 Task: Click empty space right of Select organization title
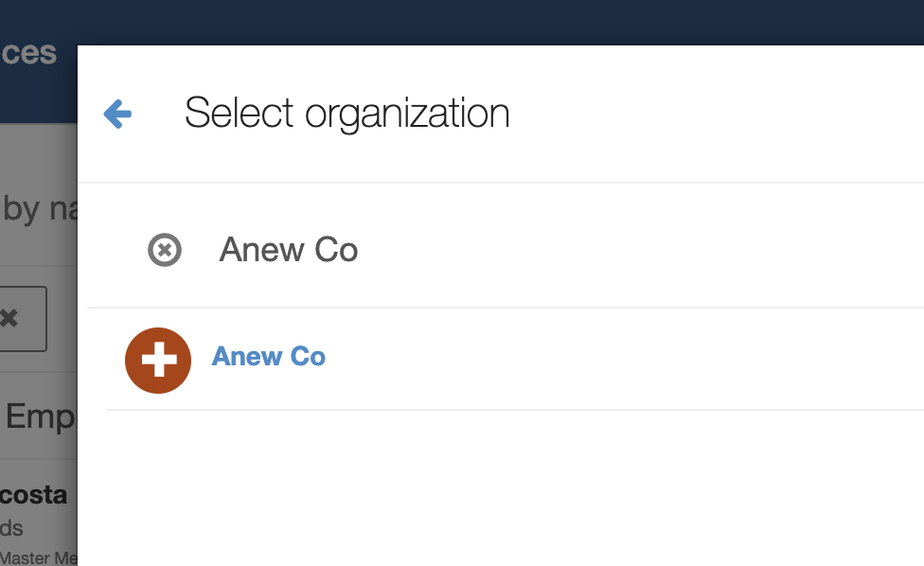[x=707, y=114]
